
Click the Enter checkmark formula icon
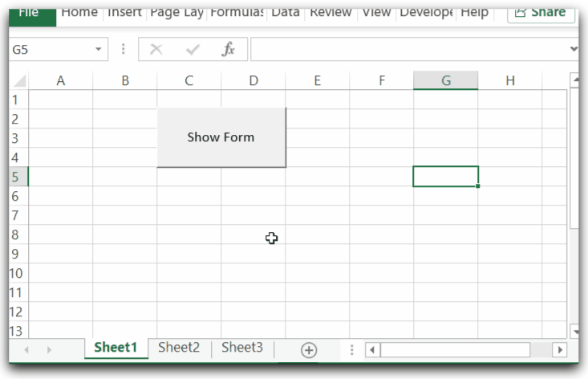[193, 49]
